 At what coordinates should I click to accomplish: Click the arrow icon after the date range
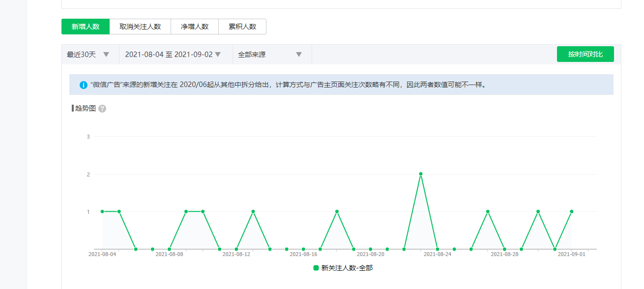218,55
